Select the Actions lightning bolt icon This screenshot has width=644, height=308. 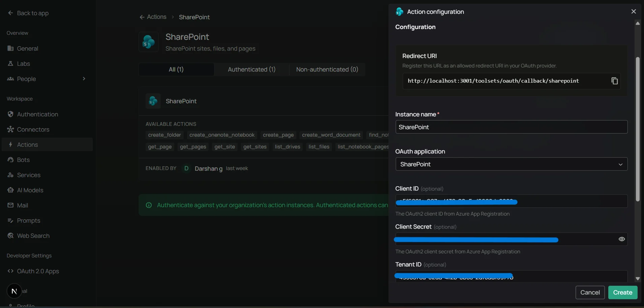[10, 144]
